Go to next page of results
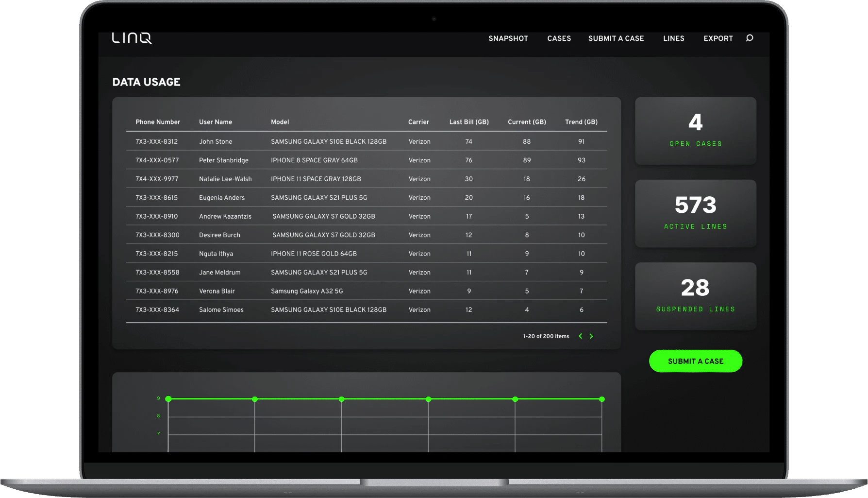Screen dimensions: 868x498 591,336
